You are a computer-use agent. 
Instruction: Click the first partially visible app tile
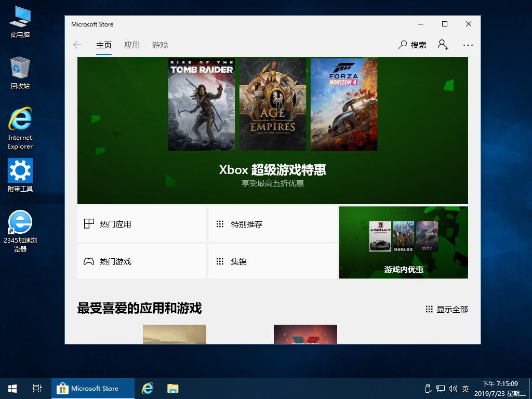click(175, 334)
